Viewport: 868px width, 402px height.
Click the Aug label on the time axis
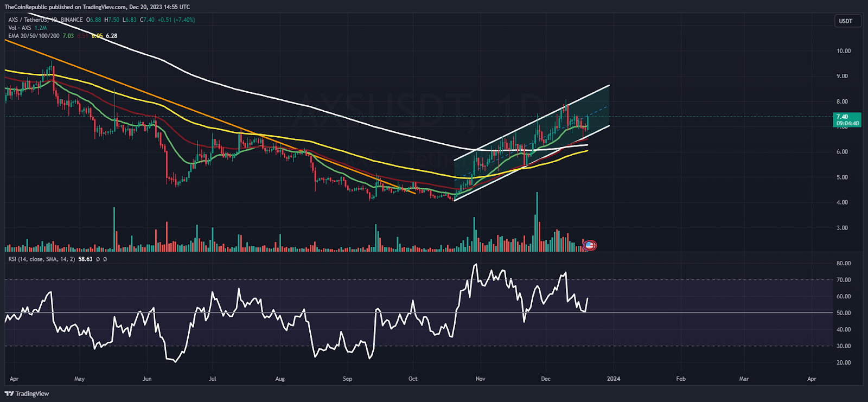click(x=280, y=379)
